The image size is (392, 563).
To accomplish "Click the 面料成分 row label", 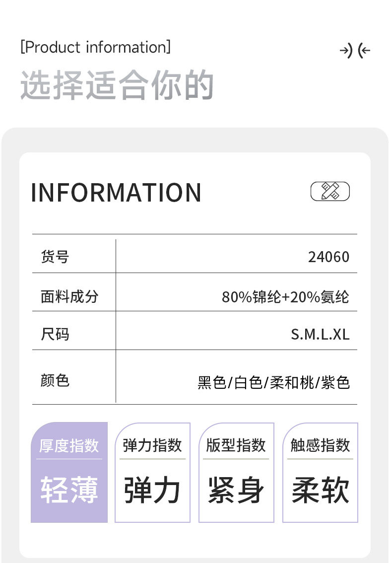I will click(69, 296).
